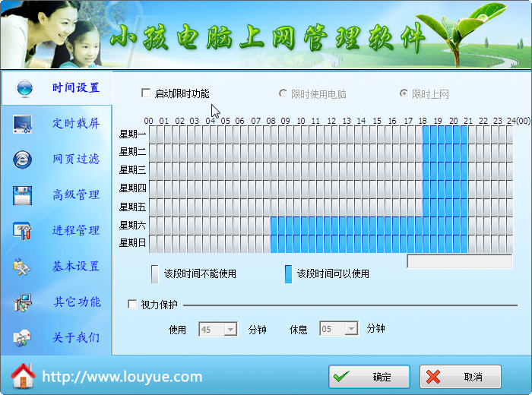Enable the 启动限时功能 checkbox
This screenshot has width=532, height=395.
(146, 93)
